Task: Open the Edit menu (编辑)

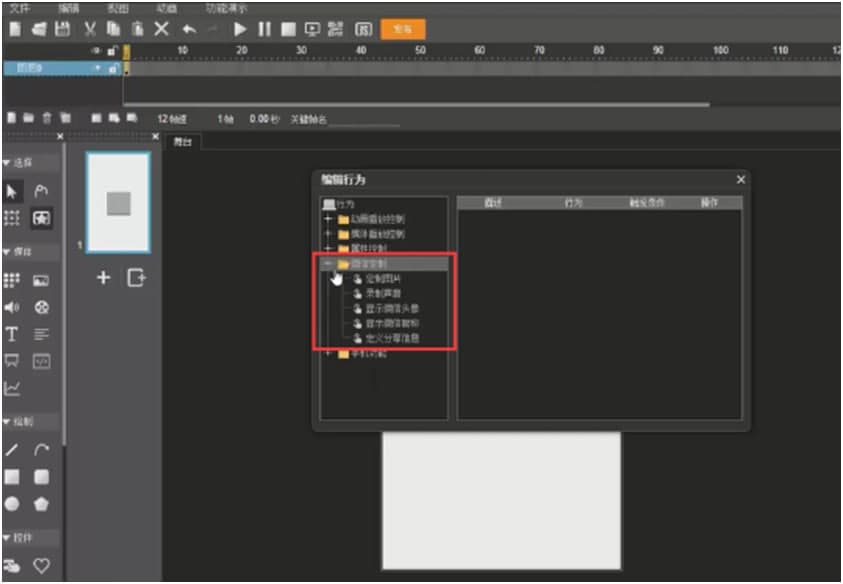Action: click(68, 8)
